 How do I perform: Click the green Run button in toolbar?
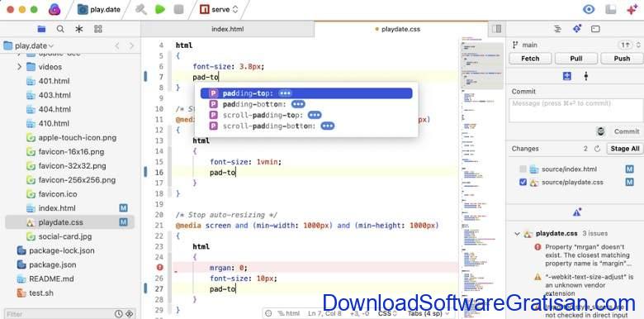coord(160,9)
